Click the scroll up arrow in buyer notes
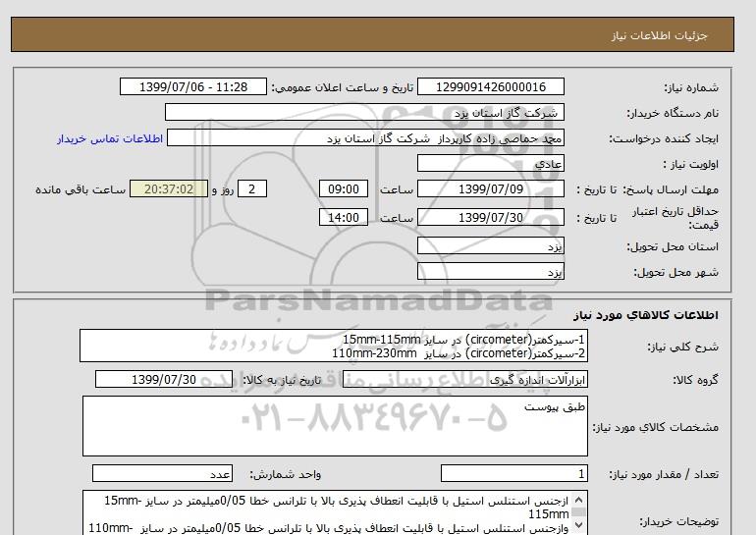756x535 pixels. (579, 500)
